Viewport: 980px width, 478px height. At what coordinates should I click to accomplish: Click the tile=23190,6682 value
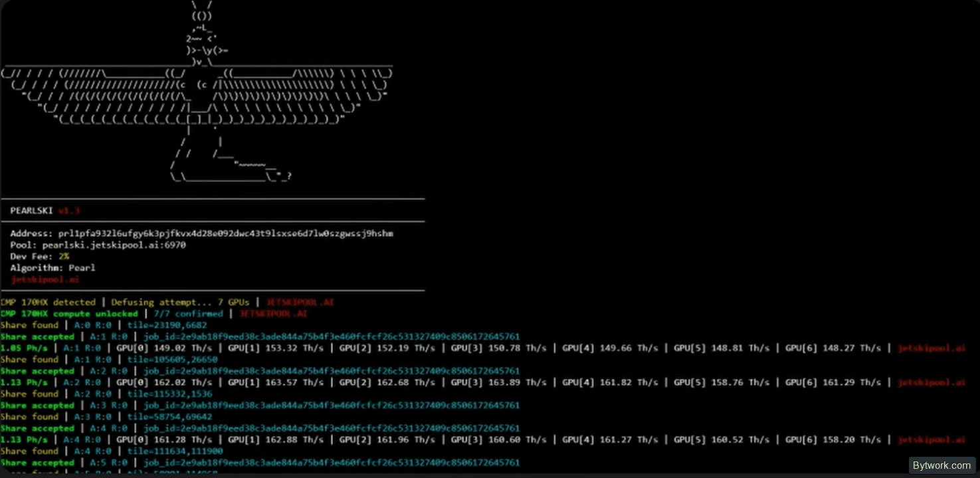(x=167, y=325)
